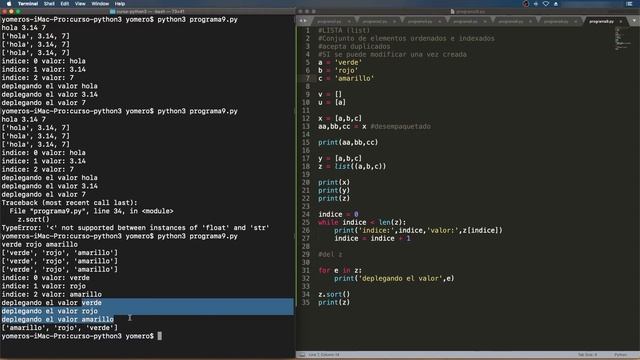
Task: Open the Window menu
Action: 100,4
